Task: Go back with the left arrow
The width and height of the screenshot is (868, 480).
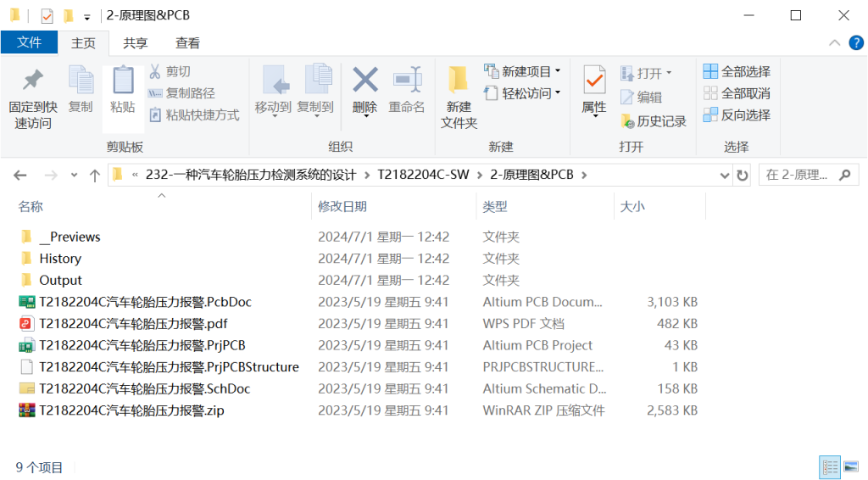Action: pyautogui.click(x=20, y=176)
